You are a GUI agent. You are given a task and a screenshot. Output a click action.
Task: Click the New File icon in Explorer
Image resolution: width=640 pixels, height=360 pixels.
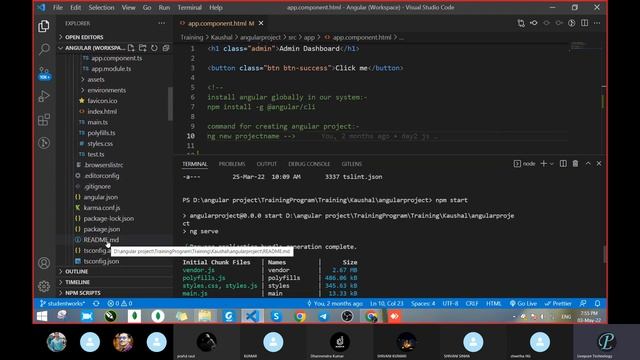(x=131, y=48)
